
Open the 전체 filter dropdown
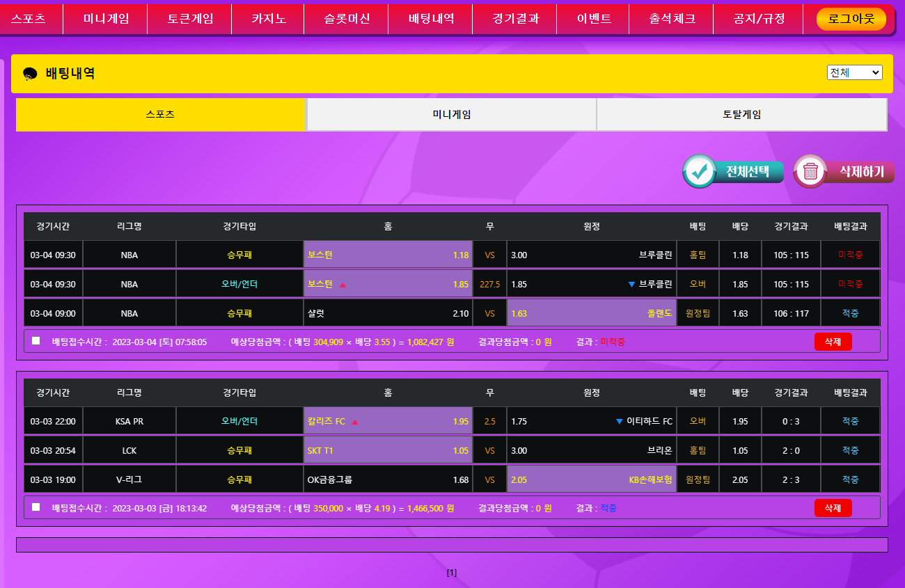coord(854,72)
